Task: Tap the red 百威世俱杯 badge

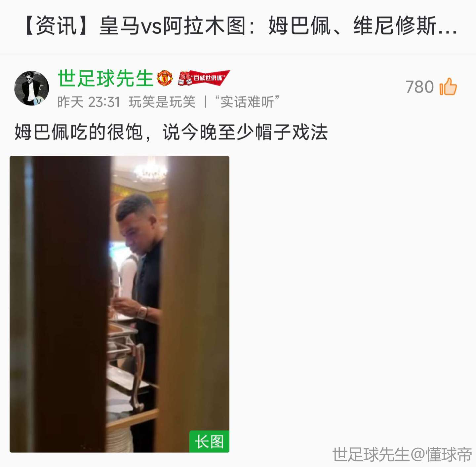Action: click(204, 78)
